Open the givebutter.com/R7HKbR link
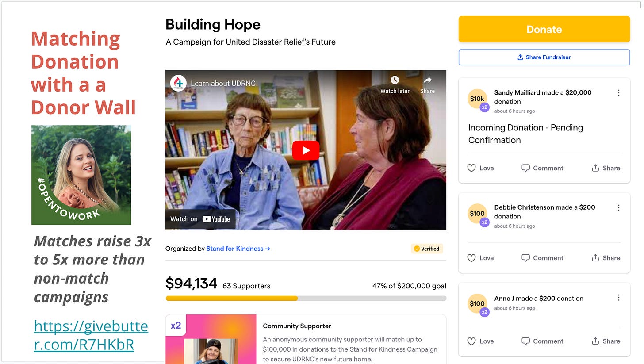Screen dimensions: 644x364 click(91, 335)
